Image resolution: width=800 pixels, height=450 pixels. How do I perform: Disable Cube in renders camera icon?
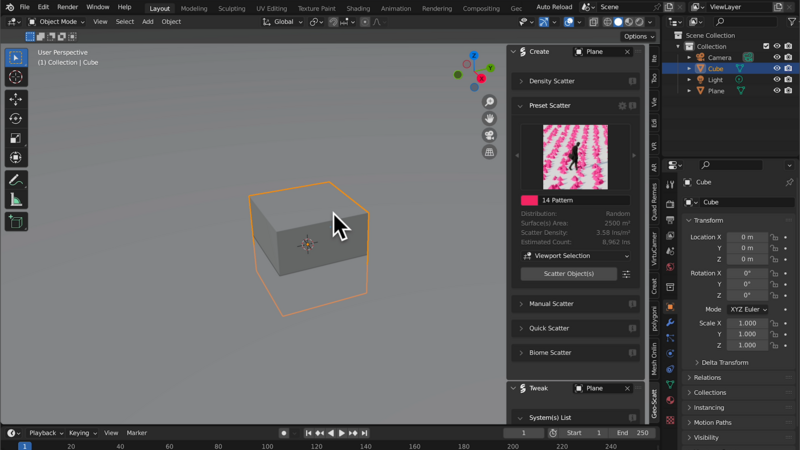pyautogui.click(x=788, y=68)
